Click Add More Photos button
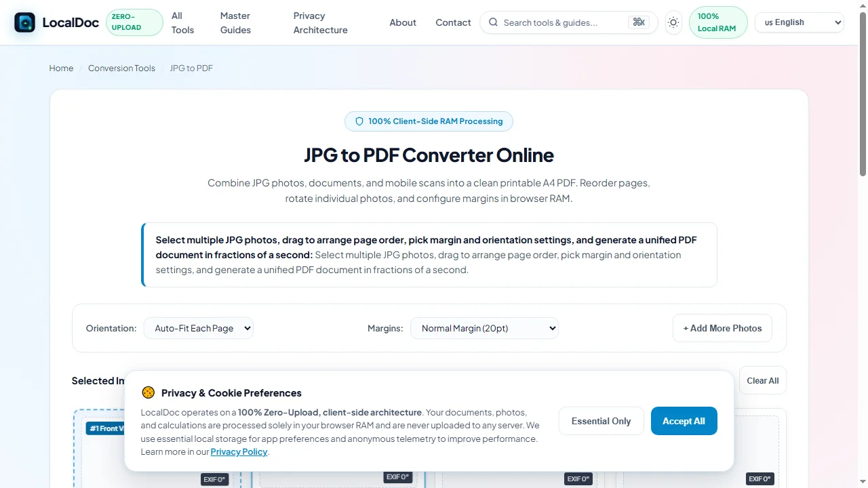Viewport: 868px width, 488px height. tap(722, 328)
